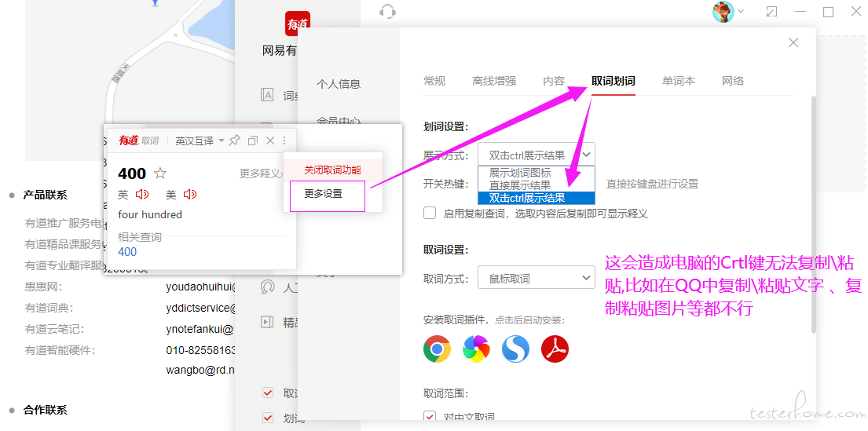This screenshot has height=431, width=868.
Task: Open the 取词方式 鼠标取词 dropdown
Action: [537, 278]
